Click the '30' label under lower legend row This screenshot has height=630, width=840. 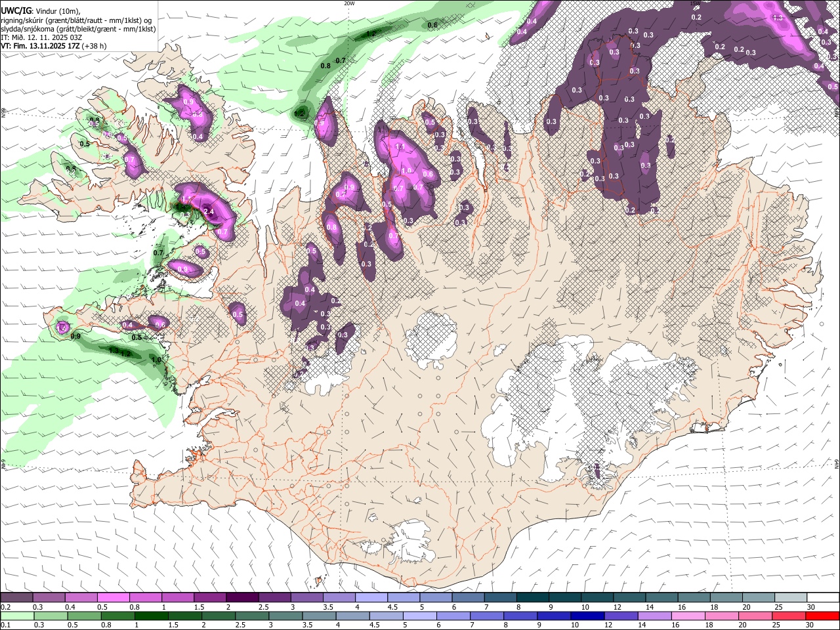[x=811, y=625]
